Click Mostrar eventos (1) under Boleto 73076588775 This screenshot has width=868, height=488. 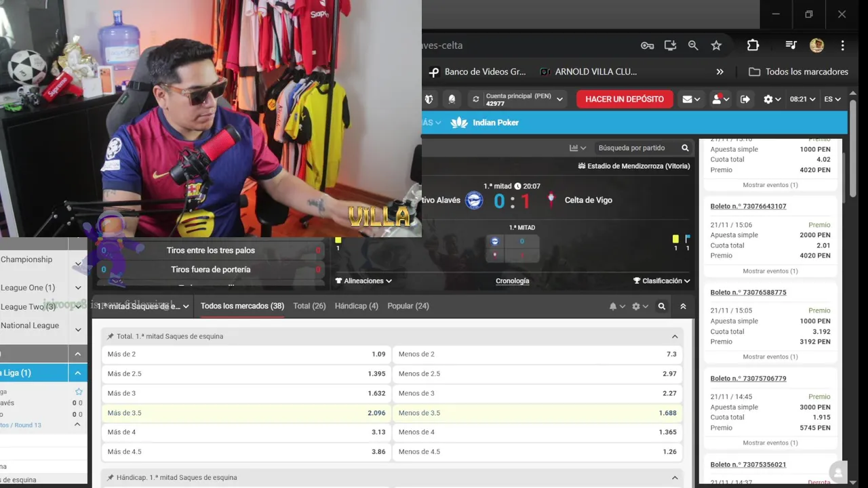point(770,357)
